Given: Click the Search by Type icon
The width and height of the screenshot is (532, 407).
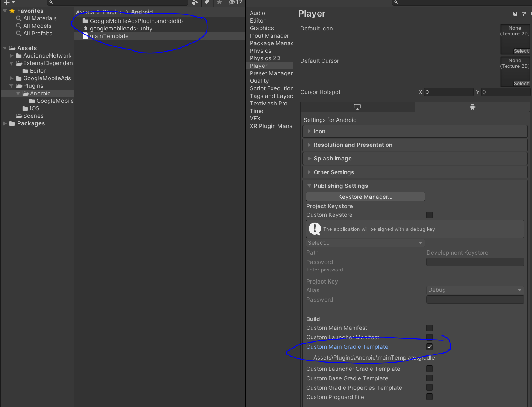Looking at the screenshot, I should coord(195,2).
